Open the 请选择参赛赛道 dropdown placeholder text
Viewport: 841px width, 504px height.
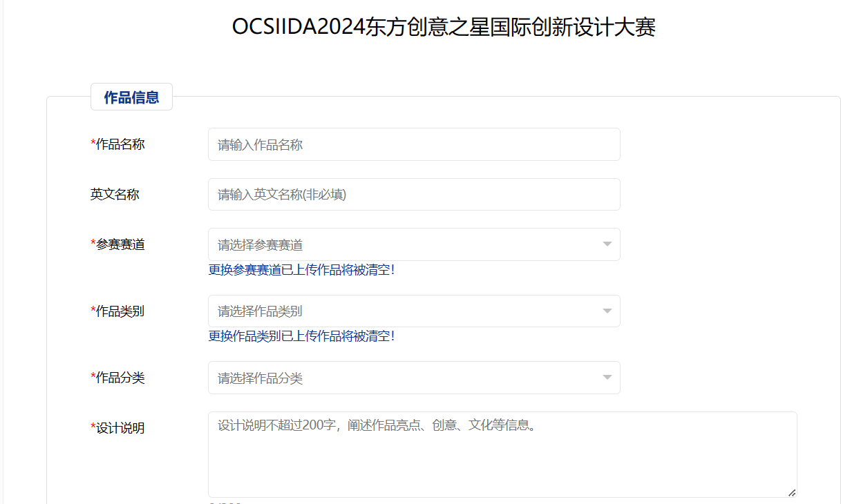(x=261, y=245)
